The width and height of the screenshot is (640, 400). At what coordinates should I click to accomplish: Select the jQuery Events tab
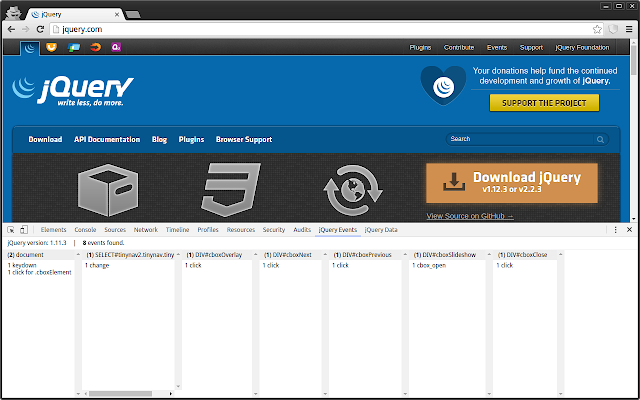[x=338, y=230]
